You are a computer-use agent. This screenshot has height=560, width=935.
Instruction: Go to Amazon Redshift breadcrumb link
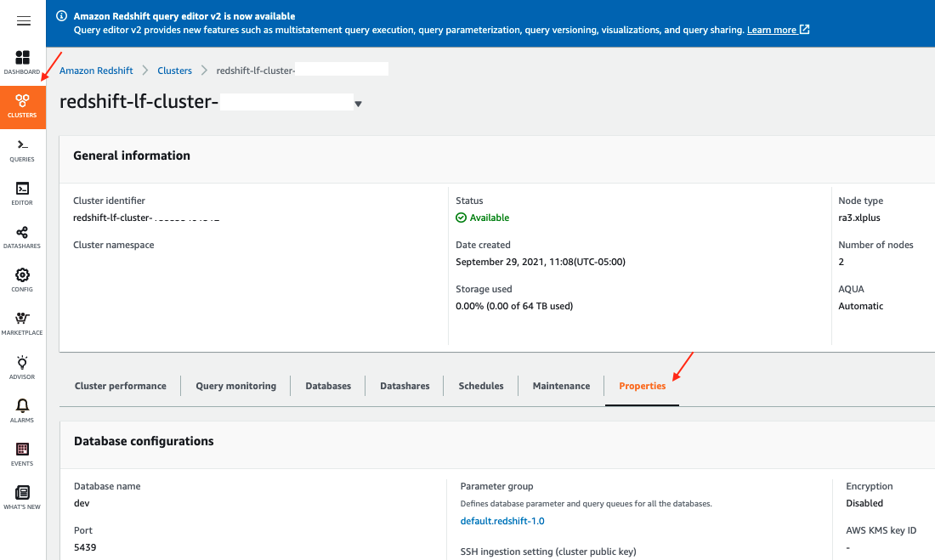pos(96,71)
